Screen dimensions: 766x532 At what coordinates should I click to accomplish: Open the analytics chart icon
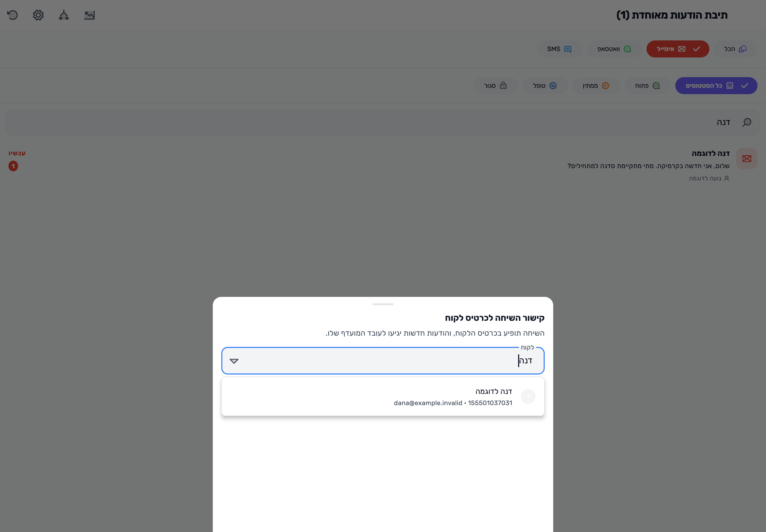click(x=89, y=15)
